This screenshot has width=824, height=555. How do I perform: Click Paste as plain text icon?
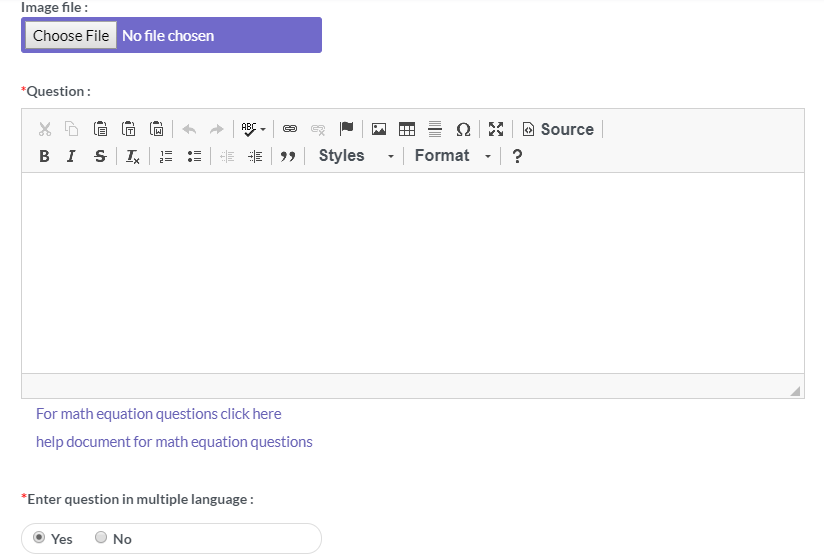128,129
